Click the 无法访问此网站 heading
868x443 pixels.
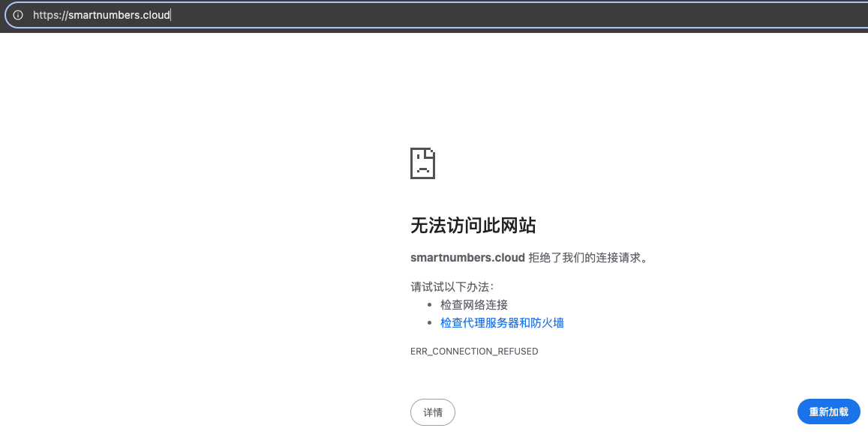pos(473,226)
